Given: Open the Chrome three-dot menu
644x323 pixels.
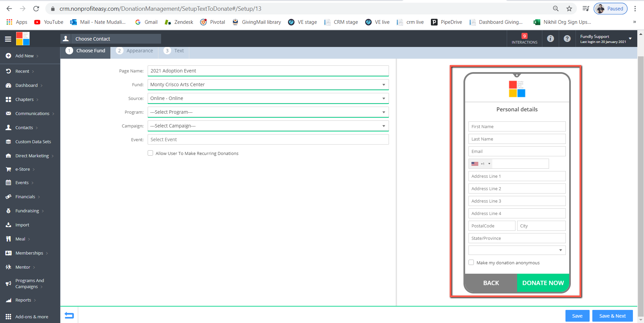Looking at the screenshot, I should (x=635, y=9).
